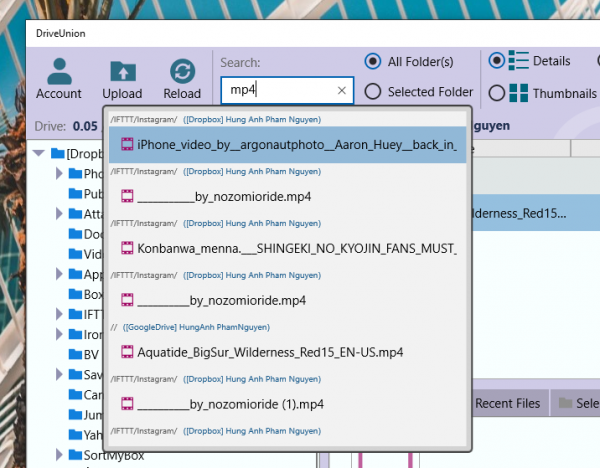
Task: Choose the Details view radio button
Action: pyautogui.click(x=497, y=60)
